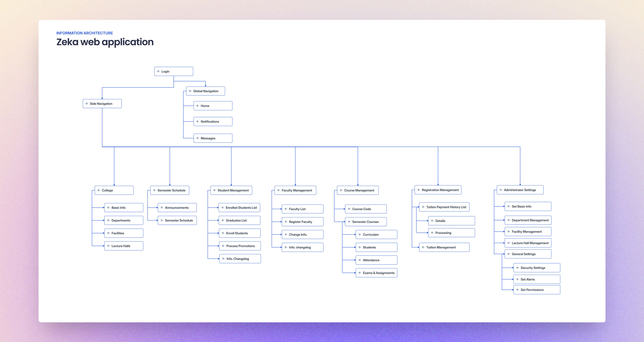Select the Curriculam node
The height and width of the screenshot is (342, 644).
coord(377,234)
